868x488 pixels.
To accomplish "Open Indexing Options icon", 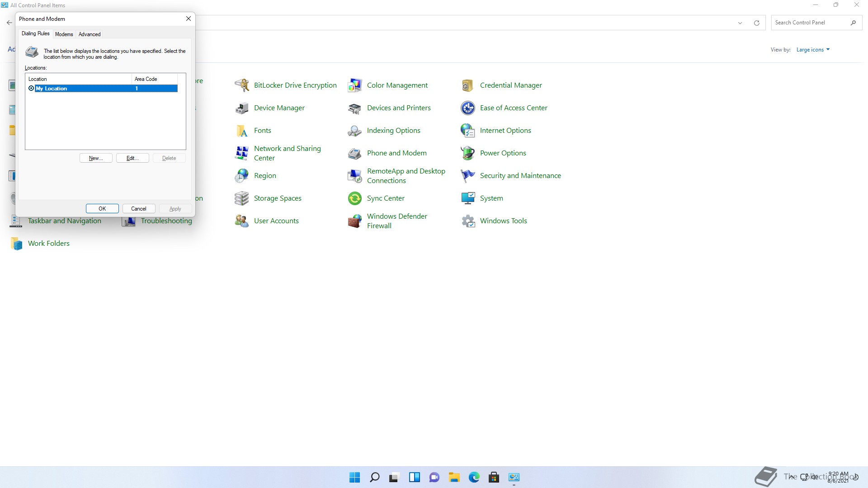I will coord(355,130).
